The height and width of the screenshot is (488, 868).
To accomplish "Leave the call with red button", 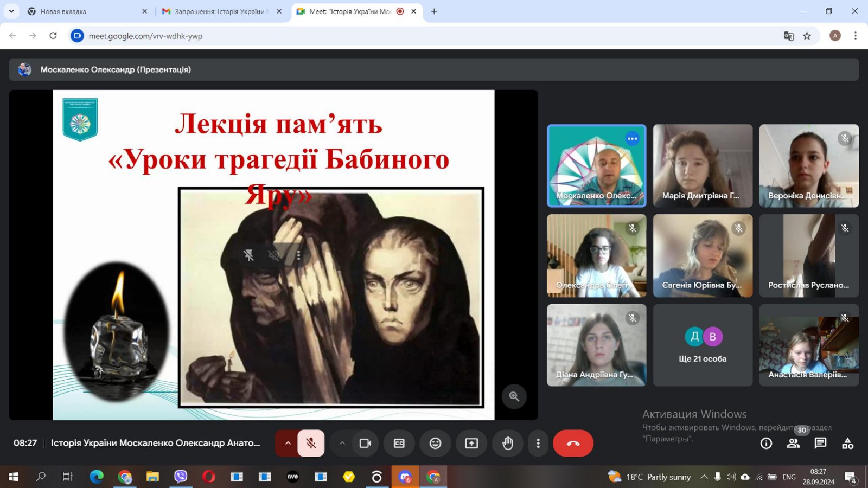I will click(x=573, y=443).
